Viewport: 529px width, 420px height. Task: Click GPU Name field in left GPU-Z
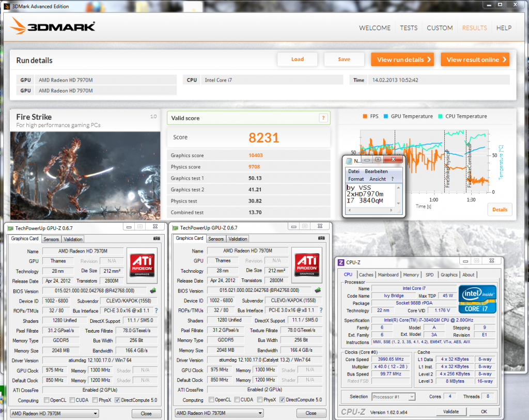click(83, 251)
